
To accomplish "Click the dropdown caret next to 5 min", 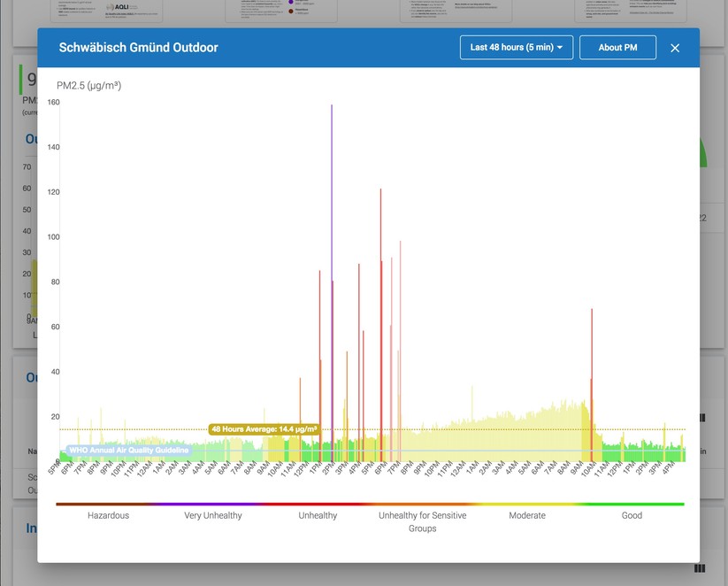I will (560, 48).
